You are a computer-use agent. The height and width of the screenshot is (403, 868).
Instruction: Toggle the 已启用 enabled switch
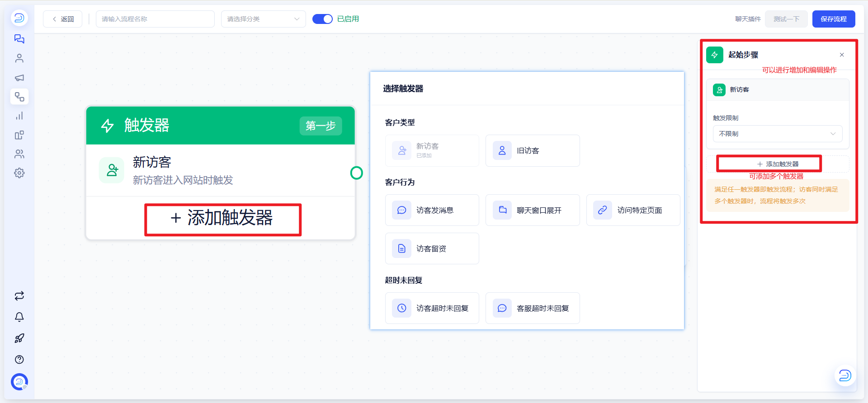pos(322,19)
